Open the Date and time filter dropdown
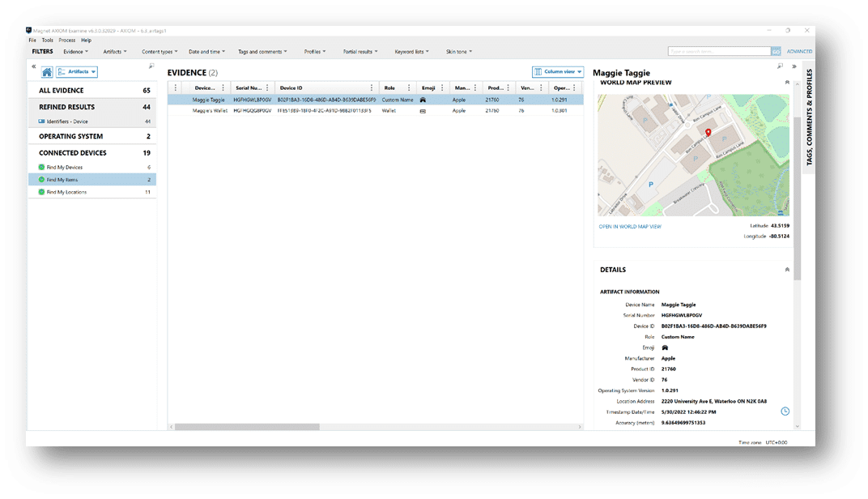Viewport: 868px width, 499px height. coord(206,52)
